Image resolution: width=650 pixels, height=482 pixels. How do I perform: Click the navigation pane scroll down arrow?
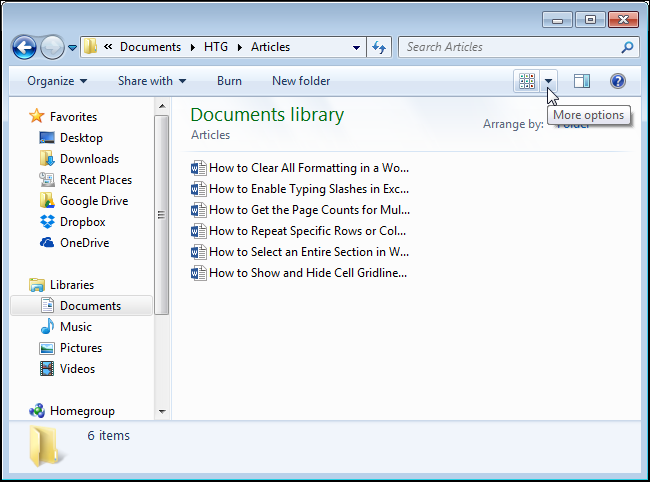click(162, 412)
